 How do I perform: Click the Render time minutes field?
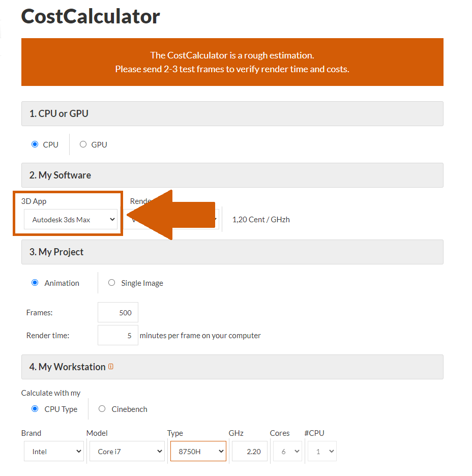[118, 335]
